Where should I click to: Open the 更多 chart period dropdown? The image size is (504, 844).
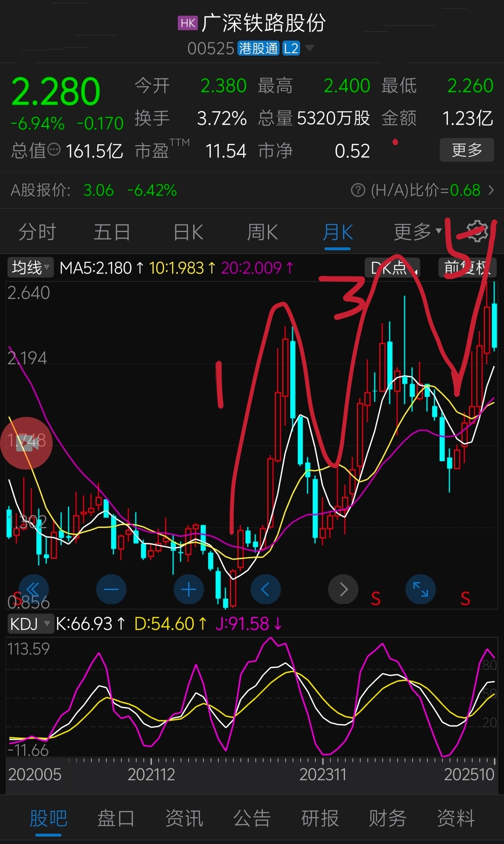[x=418, y=232]
